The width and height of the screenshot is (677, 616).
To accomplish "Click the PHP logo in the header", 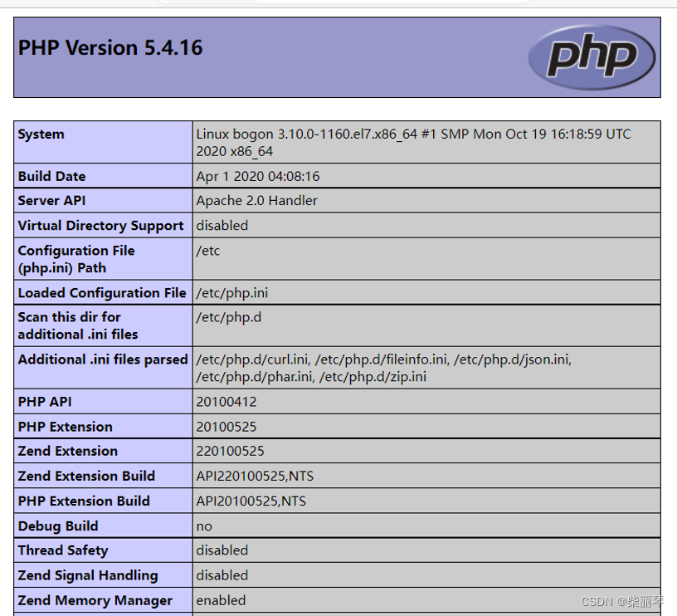I will (592, 57).
